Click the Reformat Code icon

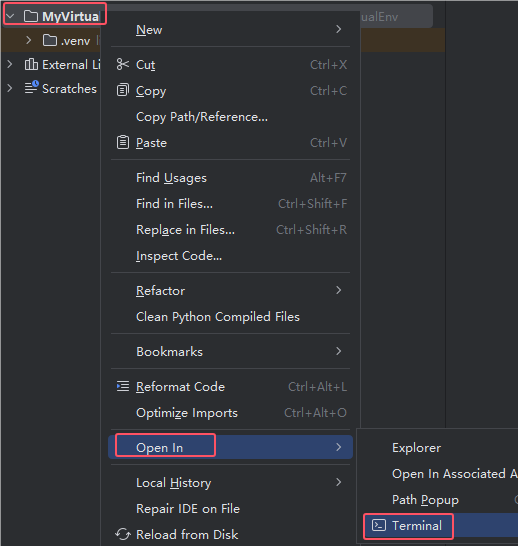(123, 386)
